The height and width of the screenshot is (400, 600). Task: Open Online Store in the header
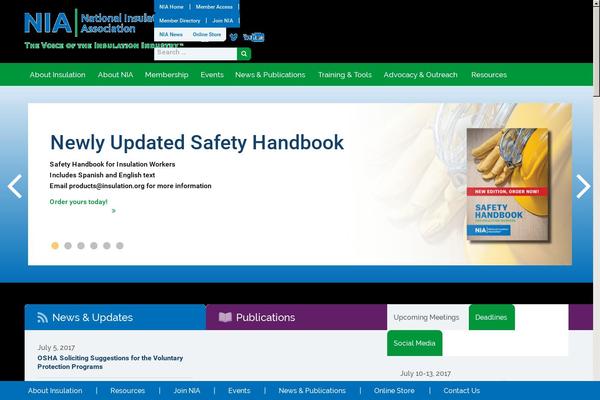point(207,34)
